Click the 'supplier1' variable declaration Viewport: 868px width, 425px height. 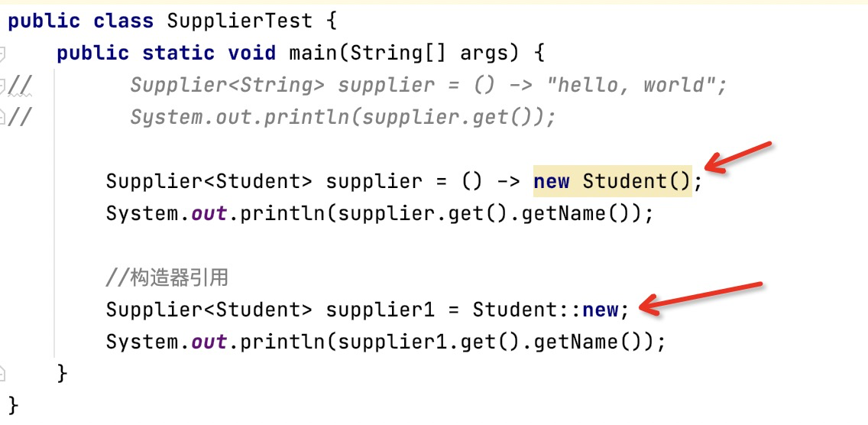(380, 310)
